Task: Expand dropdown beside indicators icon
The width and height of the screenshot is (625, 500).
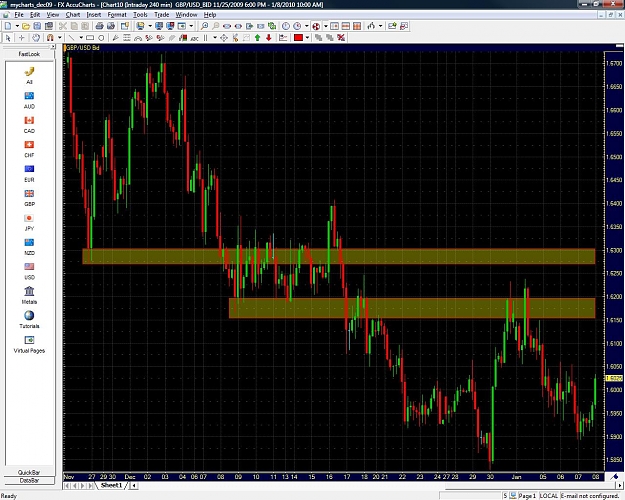Action: 381,26
